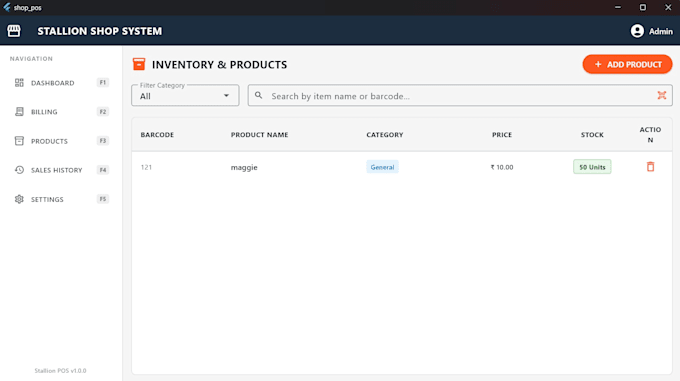Viewport: 680px width, 381px height.
Task: Click the Sales History clock icon
Action: tap(19, 170)
